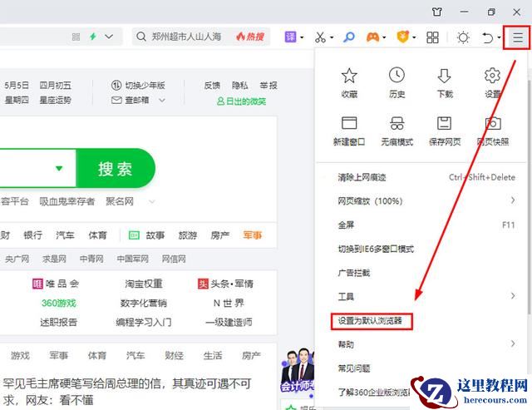Image resolution: width=532 pixels, height=410 pixels.
Task: Open the extensions grid icon
Action: click(x=432, y=37)
